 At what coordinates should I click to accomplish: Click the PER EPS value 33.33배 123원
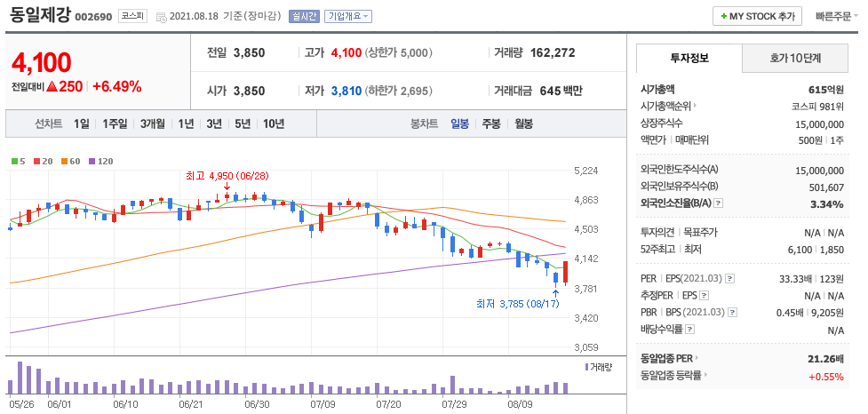(811, 278)
